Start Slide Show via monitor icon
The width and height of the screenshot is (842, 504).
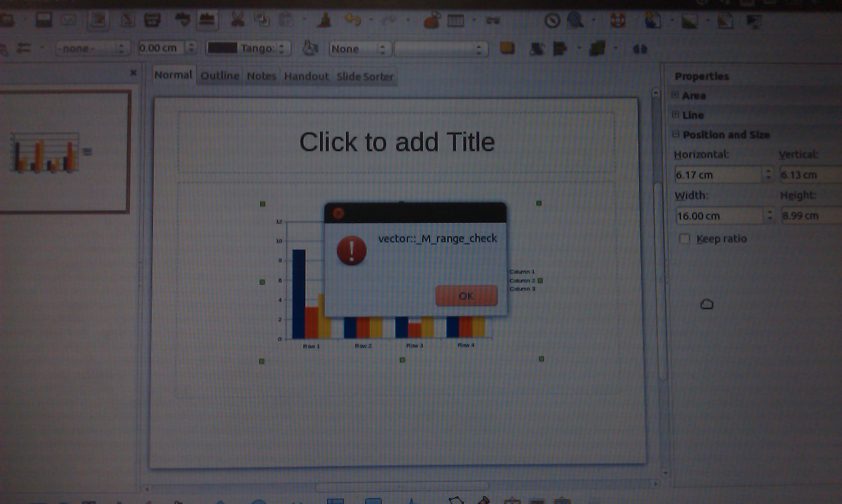click(x=754, y=21)
